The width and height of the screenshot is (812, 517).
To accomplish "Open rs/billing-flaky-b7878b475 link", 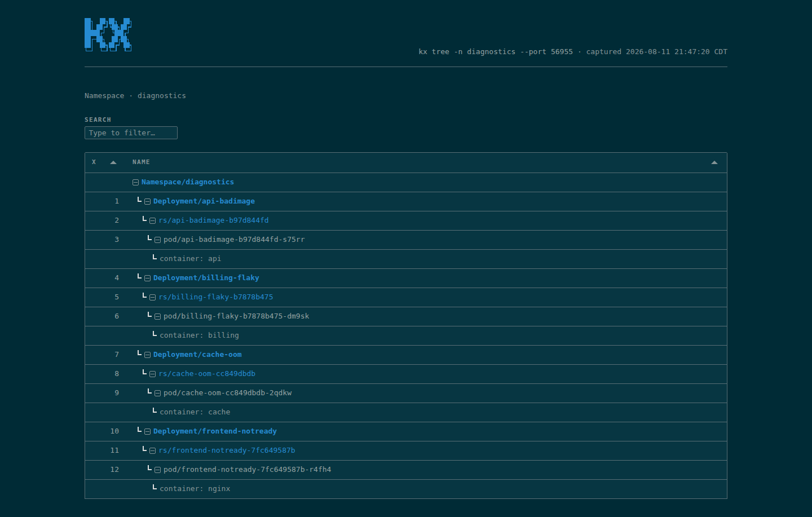I will [216, 297].
